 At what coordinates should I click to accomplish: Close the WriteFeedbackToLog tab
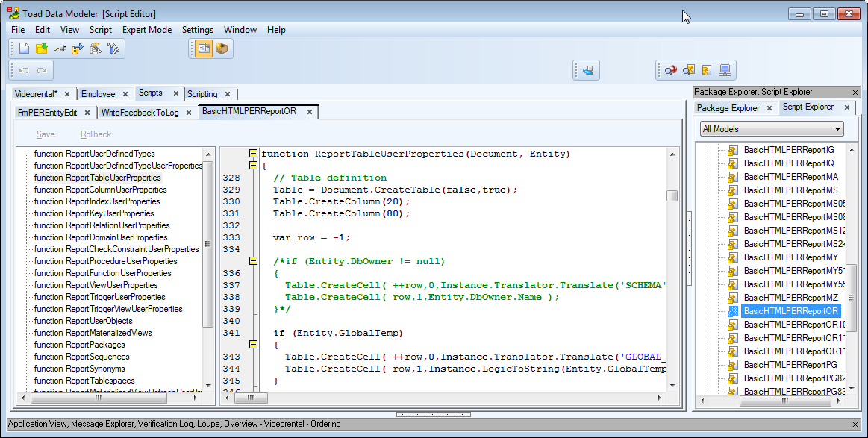(189, 113)
